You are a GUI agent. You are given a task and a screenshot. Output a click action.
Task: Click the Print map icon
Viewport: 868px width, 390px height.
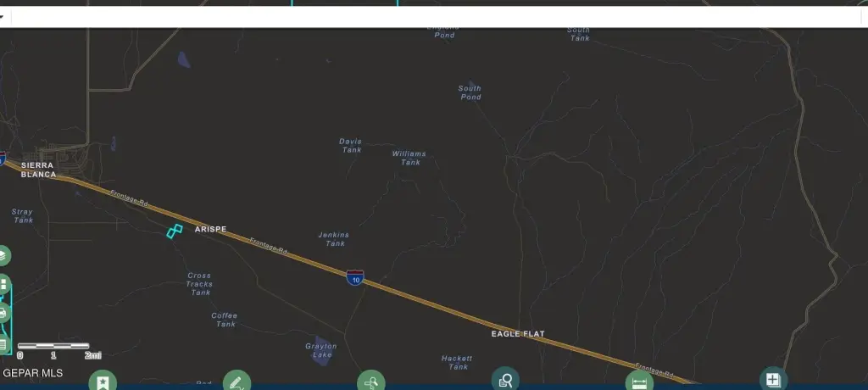pos(3,313)
